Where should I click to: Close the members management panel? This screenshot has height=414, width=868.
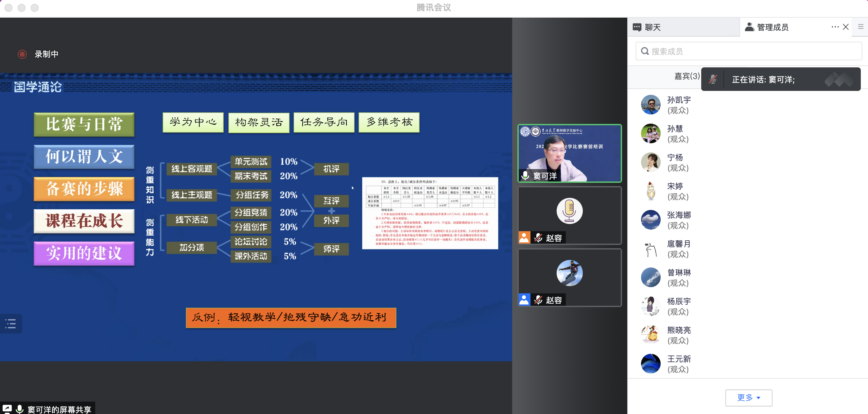pyautogui.click(x=846, y=27)
